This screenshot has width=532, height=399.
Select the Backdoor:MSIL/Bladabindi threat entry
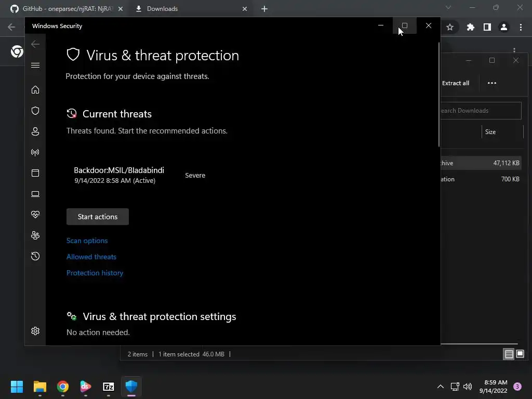pyautogui.click(x=119, y=175)
